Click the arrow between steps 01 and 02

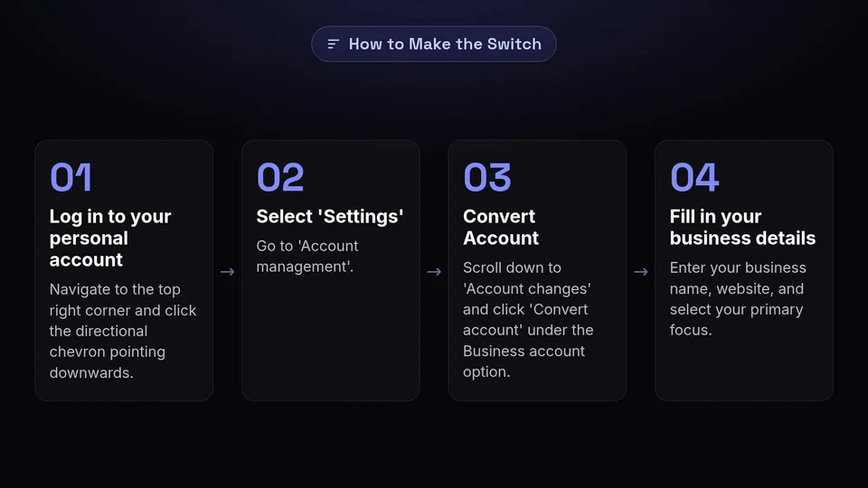[x=228, y=272]
